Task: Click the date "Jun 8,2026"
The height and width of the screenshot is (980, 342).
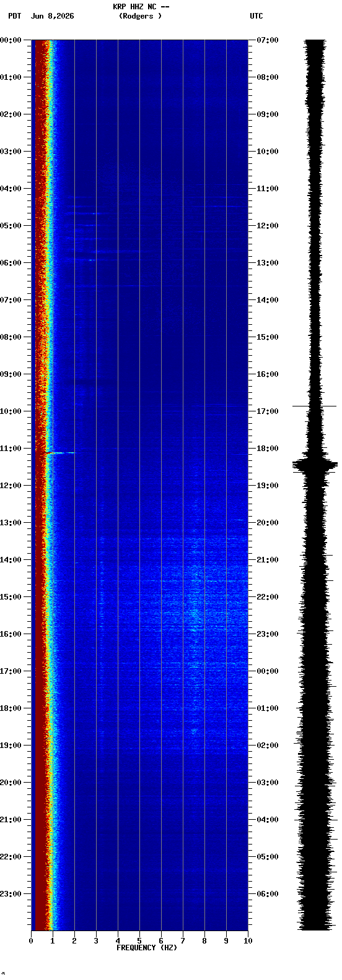Action: pos(52,16)
